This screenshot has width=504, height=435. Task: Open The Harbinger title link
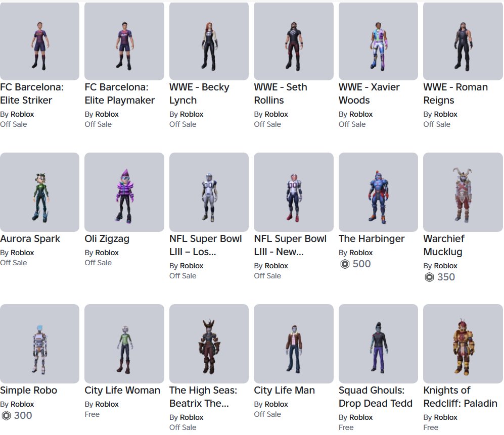pyautogui.click(x=371, y=238)
